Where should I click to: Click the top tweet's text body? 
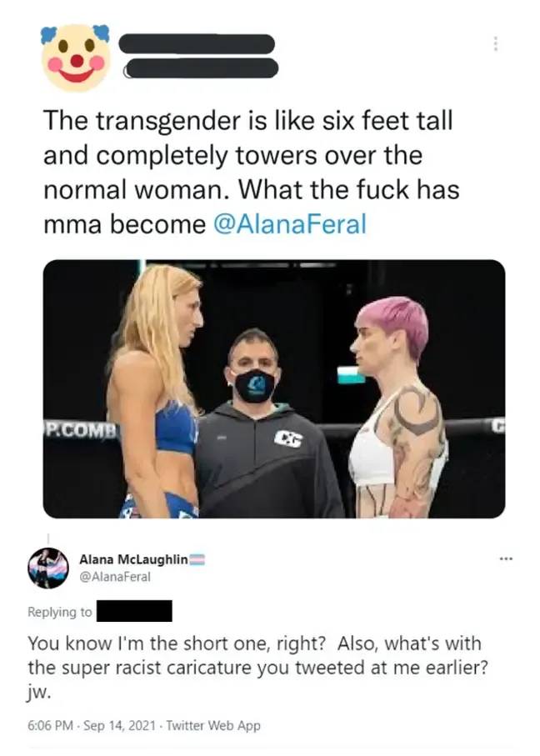(x=251, y=173)
